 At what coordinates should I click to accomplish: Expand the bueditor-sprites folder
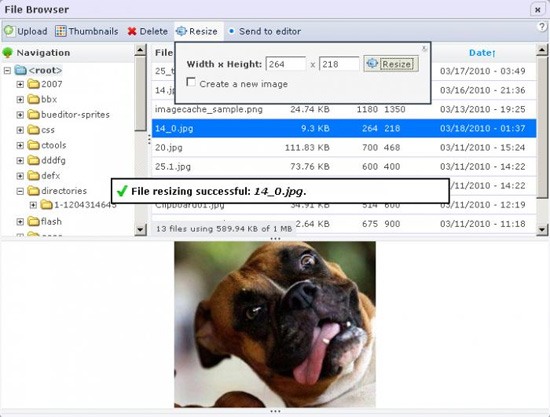pyautogui.click(x=20, y=115)
